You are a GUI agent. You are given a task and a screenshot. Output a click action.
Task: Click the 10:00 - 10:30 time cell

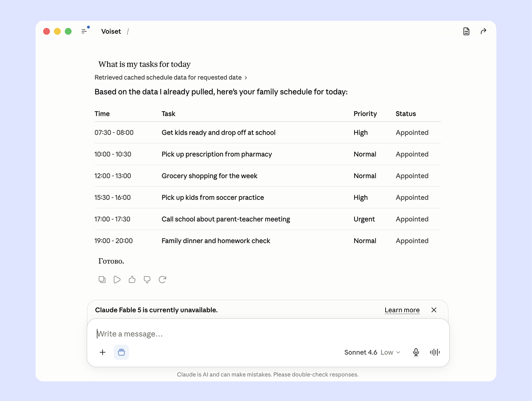click(x=113, y=154)
